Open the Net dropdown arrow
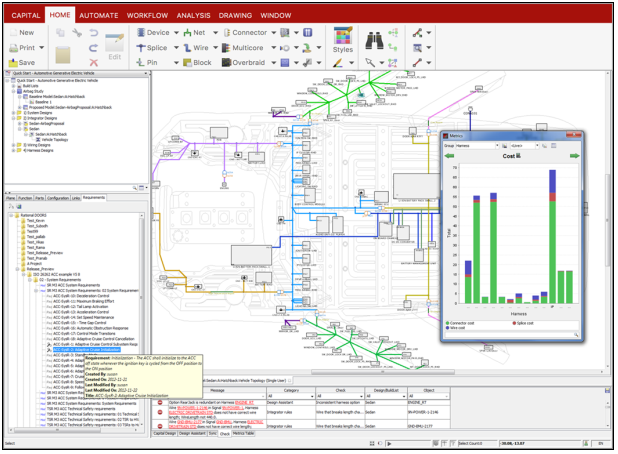The image size is (618, 454). 215,33
